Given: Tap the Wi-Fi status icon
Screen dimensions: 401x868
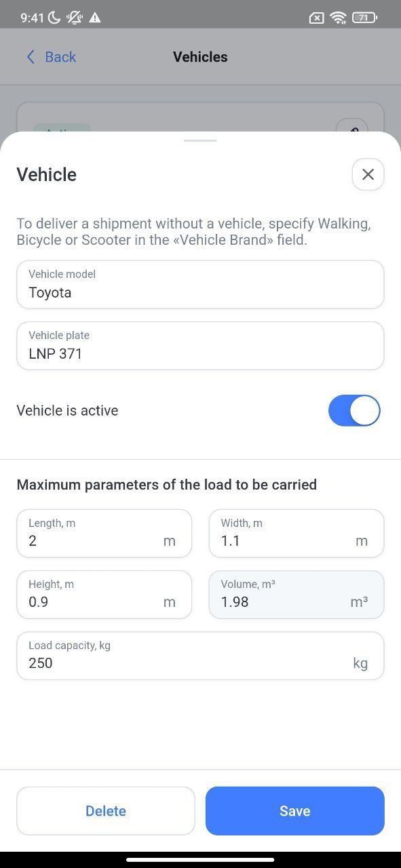Looking at the screenshot, I should pyautogui.click(x=338, y=18).
